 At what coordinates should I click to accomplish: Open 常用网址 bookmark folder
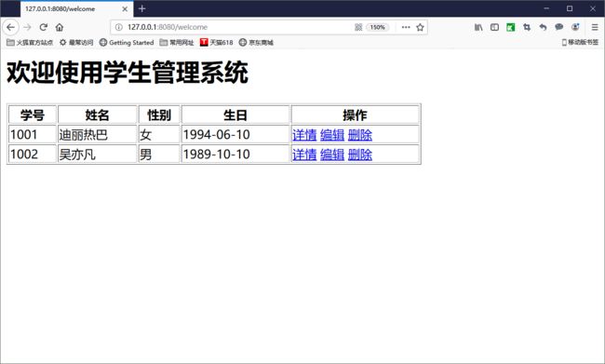(x=177, y=43)
